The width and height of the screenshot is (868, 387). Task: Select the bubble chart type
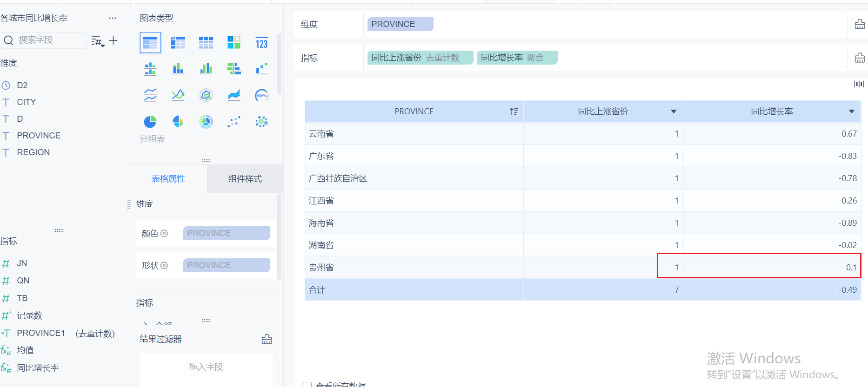(x=262, y=122)
